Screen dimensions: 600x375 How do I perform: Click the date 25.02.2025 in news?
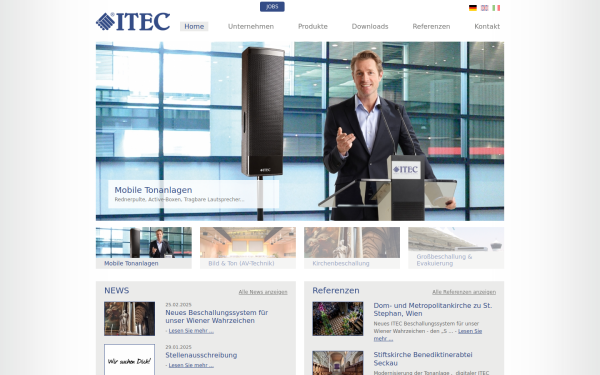pyautogui.click(x=178, y=305)
